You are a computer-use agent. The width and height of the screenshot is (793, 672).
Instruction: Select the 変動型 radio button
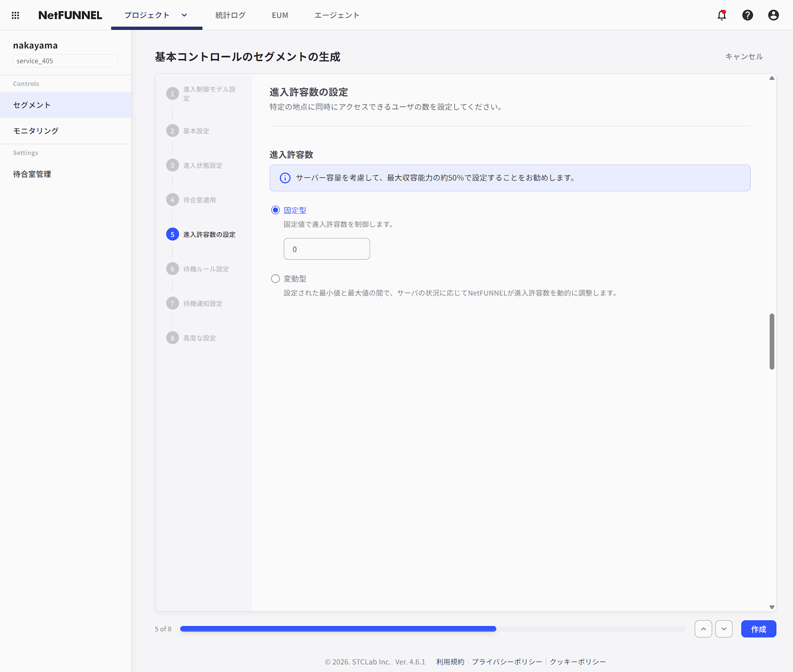(275, 279)
